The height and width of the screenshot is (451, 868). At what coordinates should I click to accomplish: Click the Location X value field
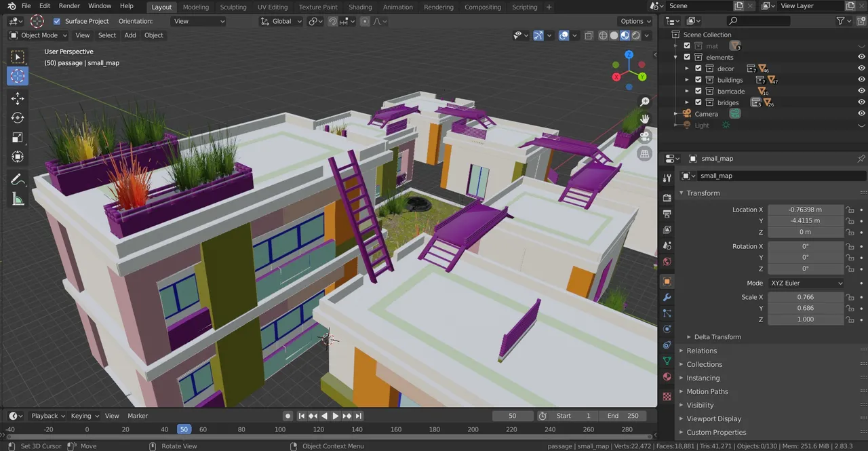[x=806, y=210]
